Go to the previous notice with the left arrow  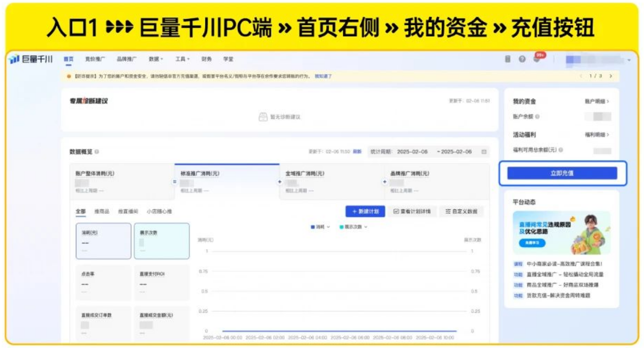tap(581, 76)
